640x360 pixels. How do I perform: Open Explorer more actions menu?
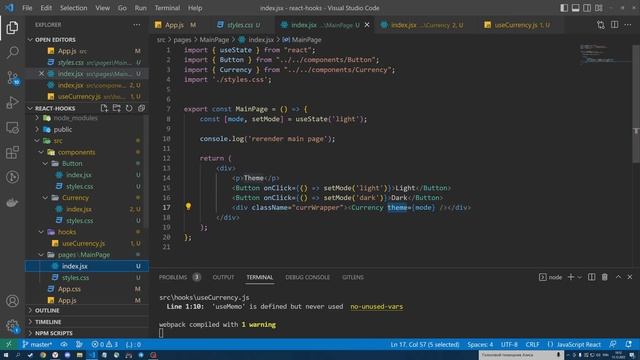pos(137,25)
